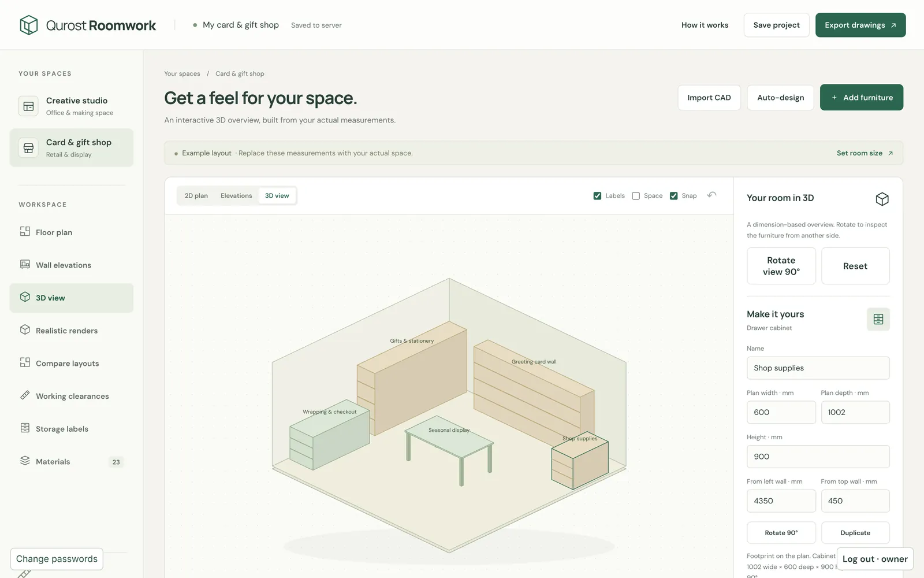
Task: Click the Qurost Roomwork cube logo
Action: tap(28, 25)
